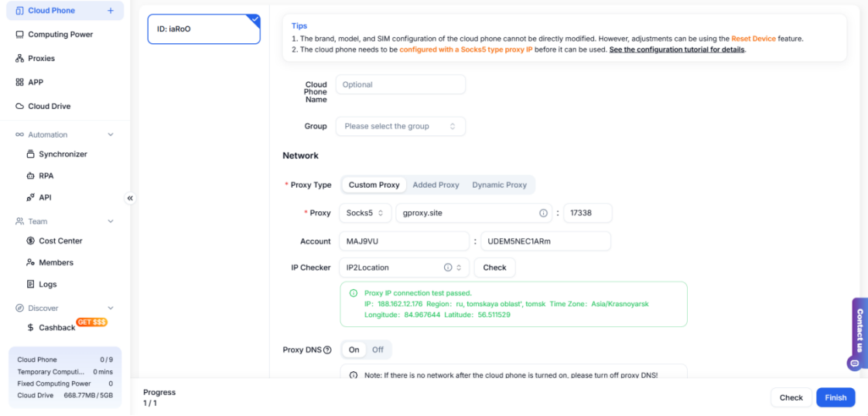The height and width of the screenshot is (416, 868).
Task: Click the Proxies network icon
Action: 19,59
